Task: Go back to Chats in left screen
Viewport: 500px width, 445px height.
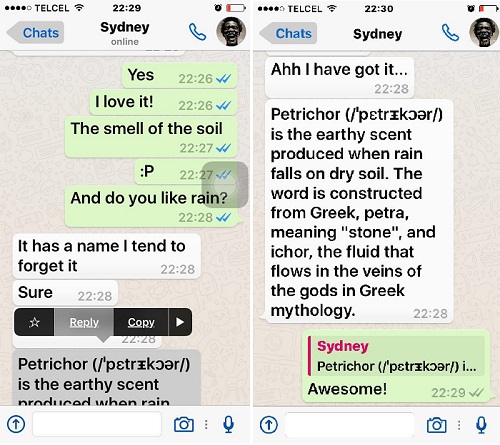Action: coord(35,33)
